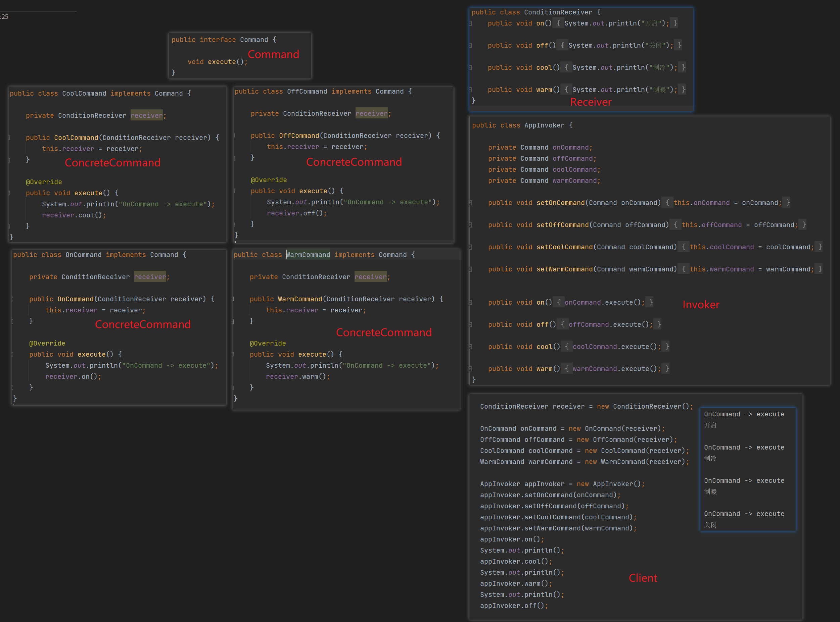
Task: Click 'this.onCommand = onCommand;' folded body
Action: click(728, 203)
